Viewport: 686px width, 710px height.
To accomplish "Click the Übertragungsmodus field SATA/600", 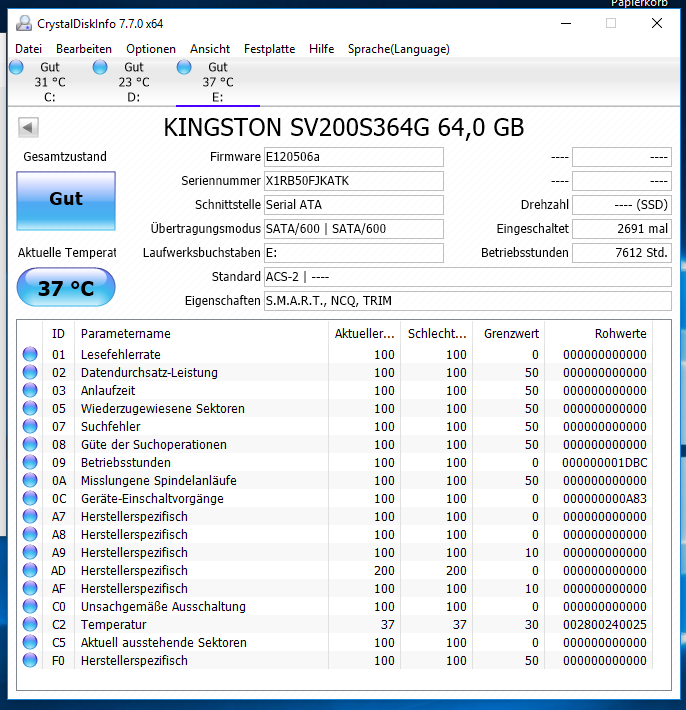I will tap(354, 229).
